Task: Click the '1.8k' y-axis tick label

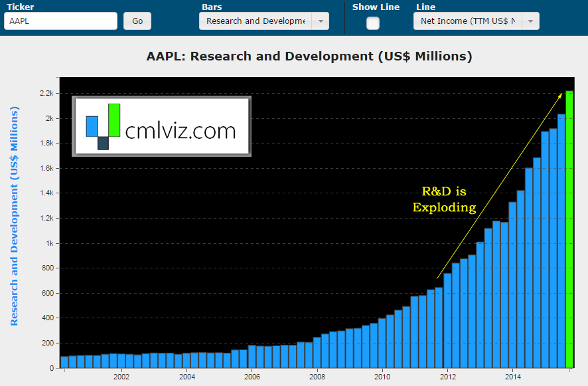Action: pos(47,143)
